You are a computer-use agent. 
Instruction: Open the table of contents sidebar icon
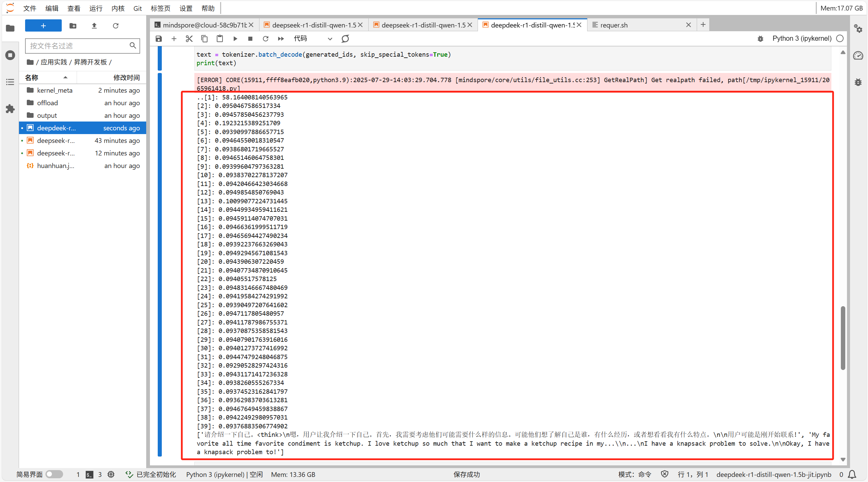(10, 82)
